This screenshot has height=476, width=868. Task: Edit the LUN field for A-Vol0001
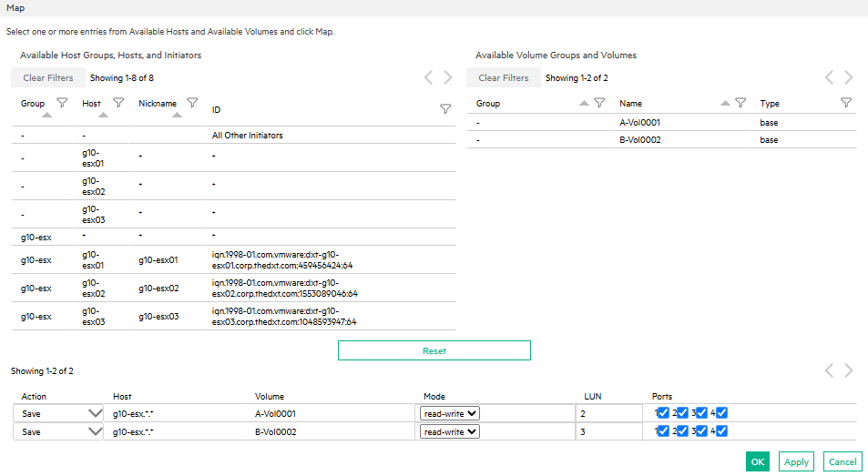coord(609,413)
